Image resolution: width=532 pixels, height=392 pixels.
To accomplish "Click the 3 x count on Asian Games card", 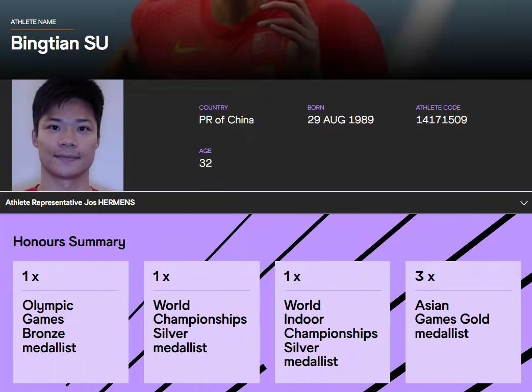I will pos(424,277).
